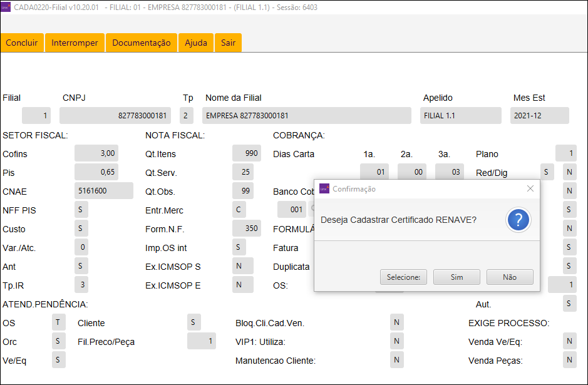Click the Interromper toolbar button
The width and height of the screenshot is (588, 385).
pos(75,43)
